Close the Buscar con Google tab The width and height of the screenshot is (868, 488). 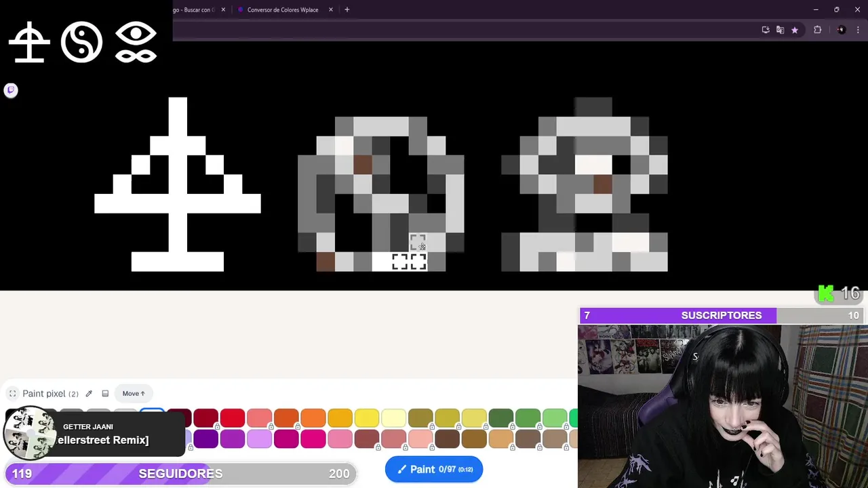coord(223,9)
